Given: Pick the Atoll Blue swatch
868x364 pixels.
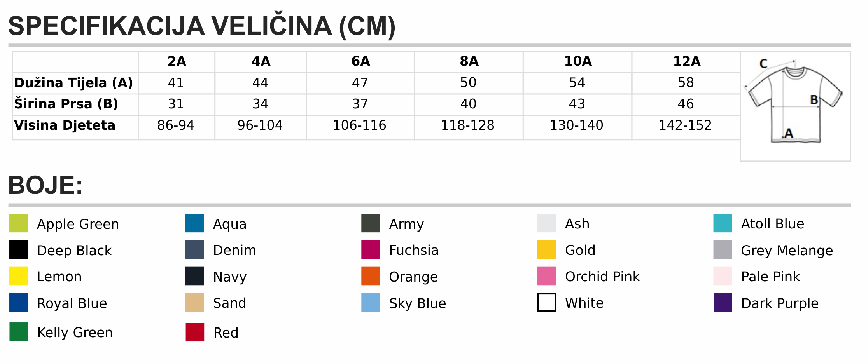Looking at the screenshot, I should click(723, 223).
